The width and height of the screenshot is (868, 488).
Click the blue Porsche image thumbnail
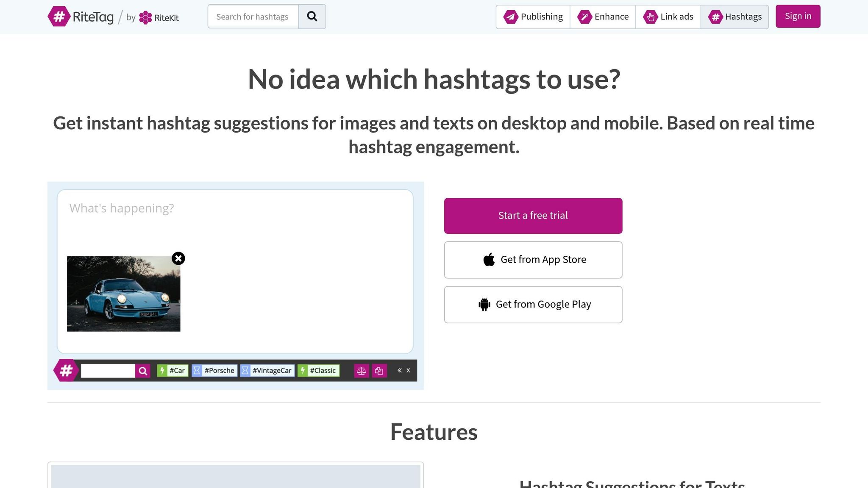[x=123, y=294]
